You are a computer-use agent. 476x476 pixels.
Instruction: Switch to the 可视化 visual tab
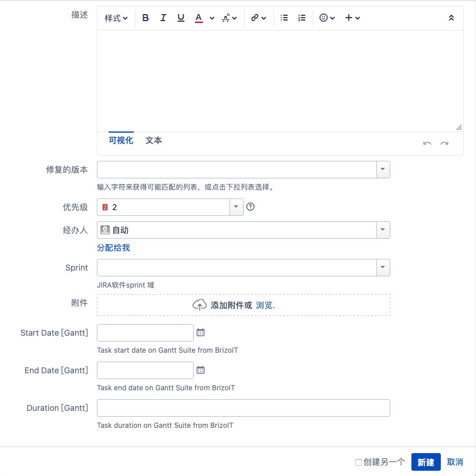121,140
